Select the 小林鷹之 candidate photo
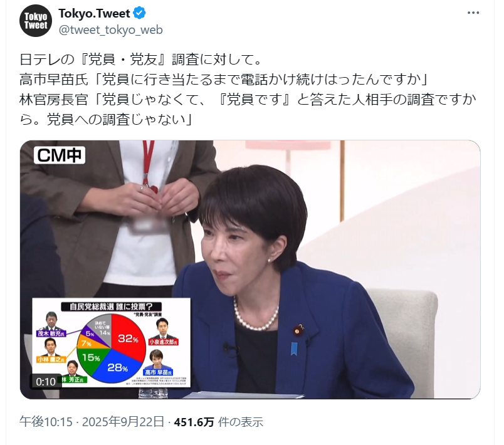 pos(51,347)
